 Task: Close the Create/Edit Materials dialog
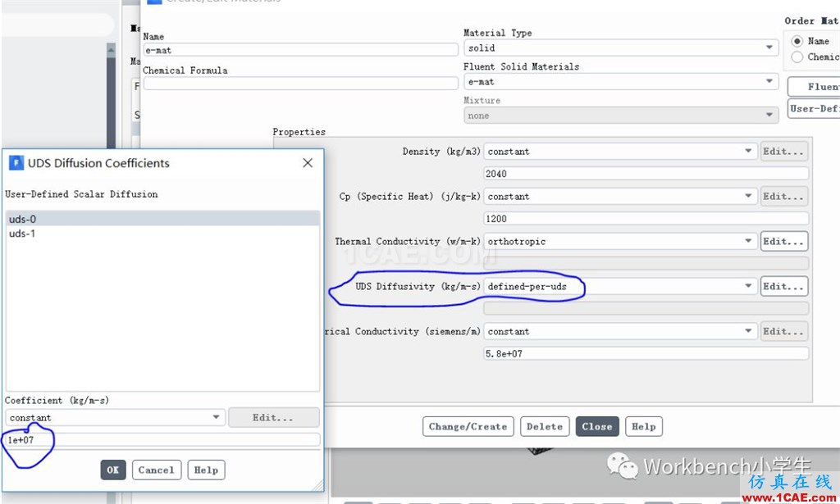[597, 426]
